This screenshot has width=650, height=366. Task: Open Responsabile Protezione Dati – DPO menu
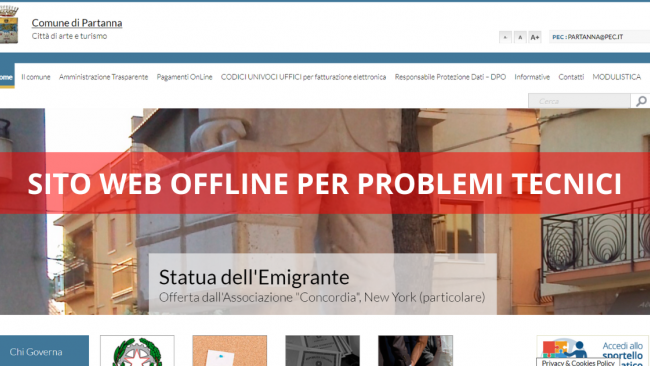(450, 77)
